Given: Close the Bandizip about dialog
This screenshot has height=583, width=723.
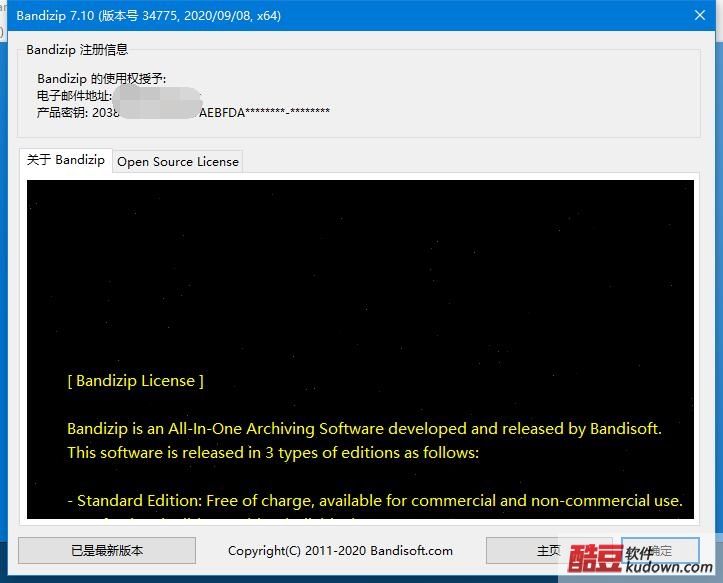Looking at the screenshot, I should click(699, 15).
